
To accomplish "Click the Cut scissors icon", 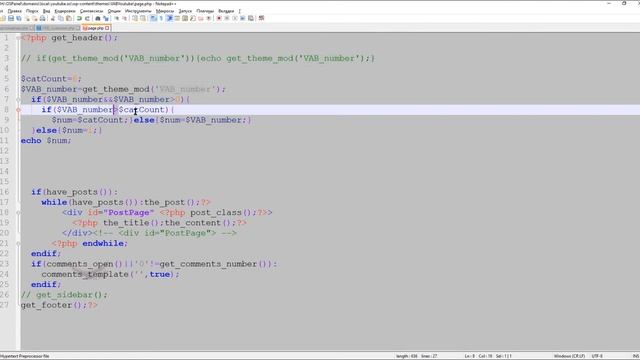I will (53, 18).
